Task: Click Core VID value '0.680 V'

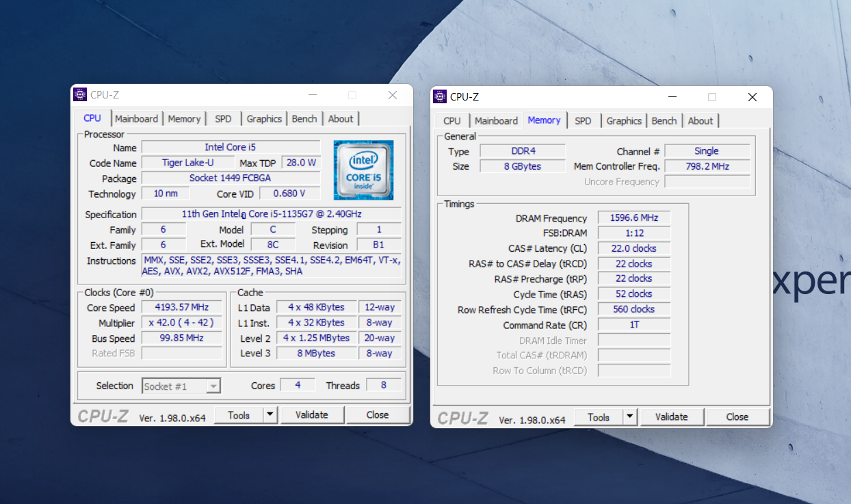Action: coord(289,194)
